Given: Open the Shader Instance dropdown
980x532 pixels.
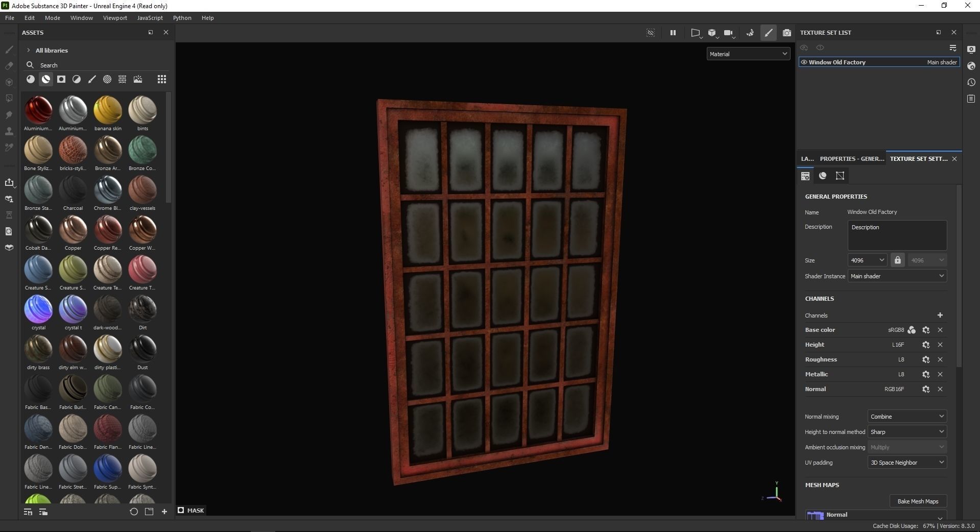Looking at the screenshot, I should (x=897, y=276).
